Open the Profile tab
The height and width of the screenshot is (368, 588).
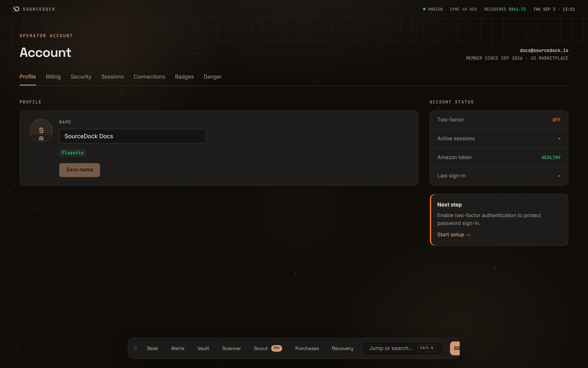(x=28, y=77)
